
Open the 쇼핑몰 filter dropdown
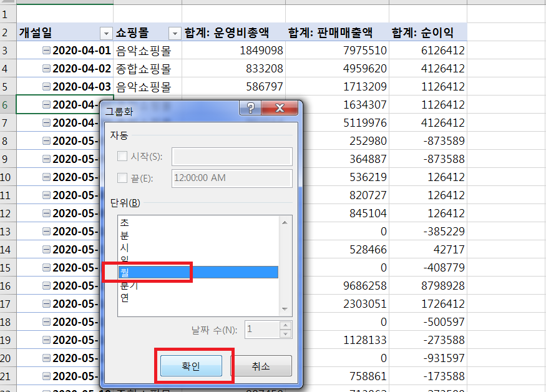coord(174,32)
